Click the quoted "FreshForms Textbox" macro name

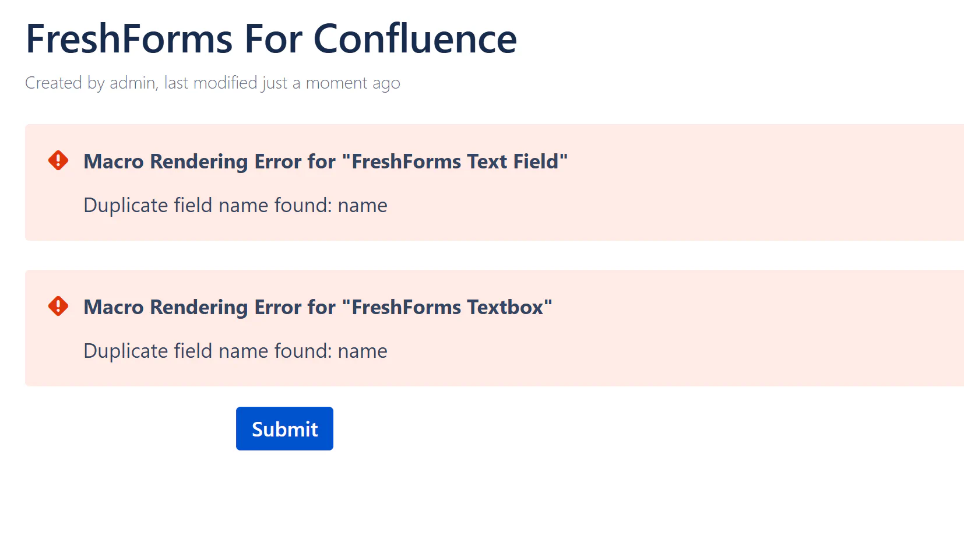[447, 307]
